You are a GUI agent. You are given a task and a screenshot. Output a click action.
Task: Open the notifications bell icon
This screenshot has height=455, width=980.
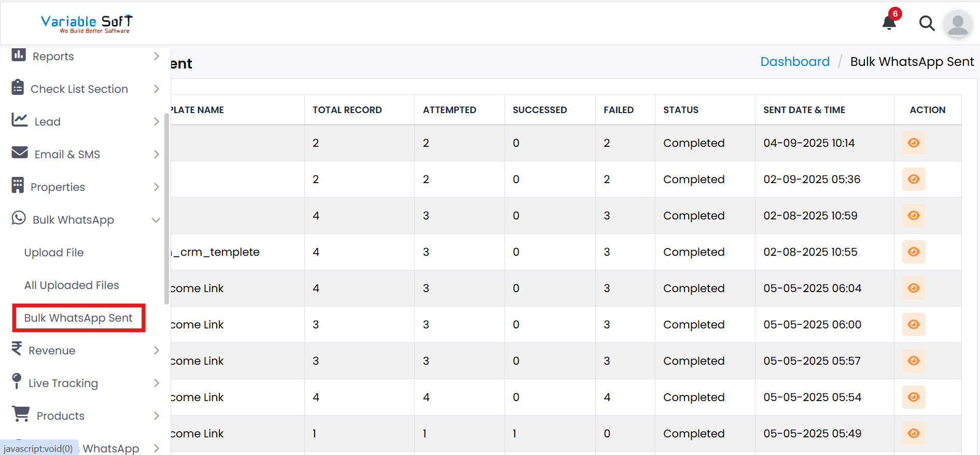click(x=889, y=23)
